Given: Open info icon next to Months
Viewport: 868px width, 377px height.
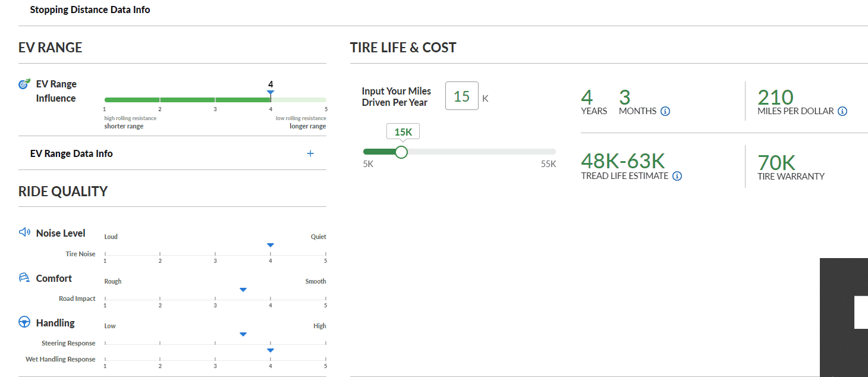Looking at the screenshot, I should click(665, 111).
